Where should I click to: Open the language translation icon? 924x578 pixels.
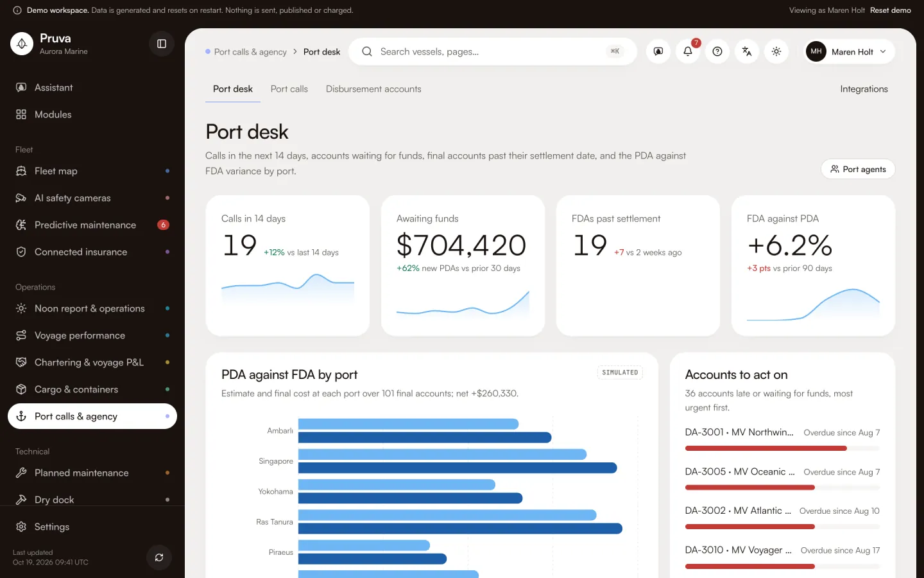747,51
